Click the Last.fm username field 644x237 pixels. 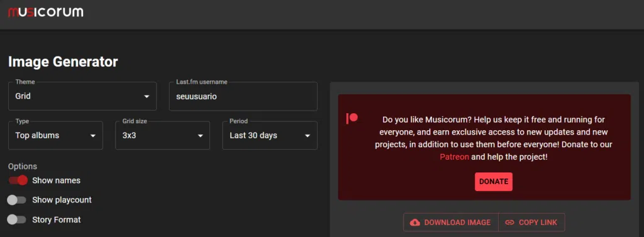point(243,96)
